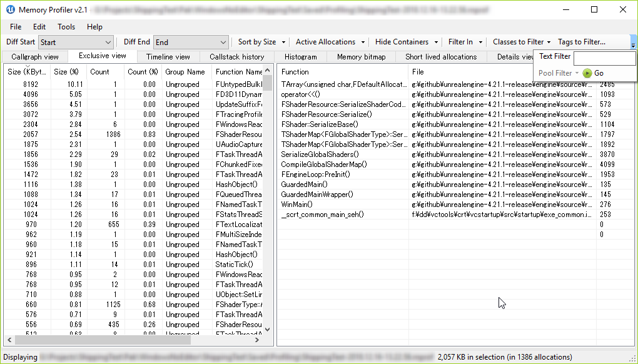Click inside the Text Filter input box
The width and height of the screenshot is (638, 364).
click(x=604, y=57)
